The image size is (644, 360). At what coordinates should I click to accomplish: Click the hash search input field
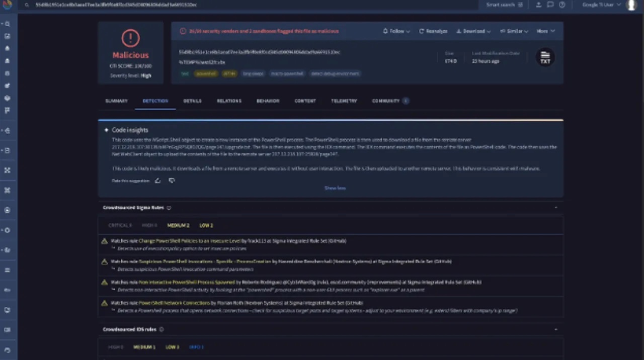[x=252, y=5]
